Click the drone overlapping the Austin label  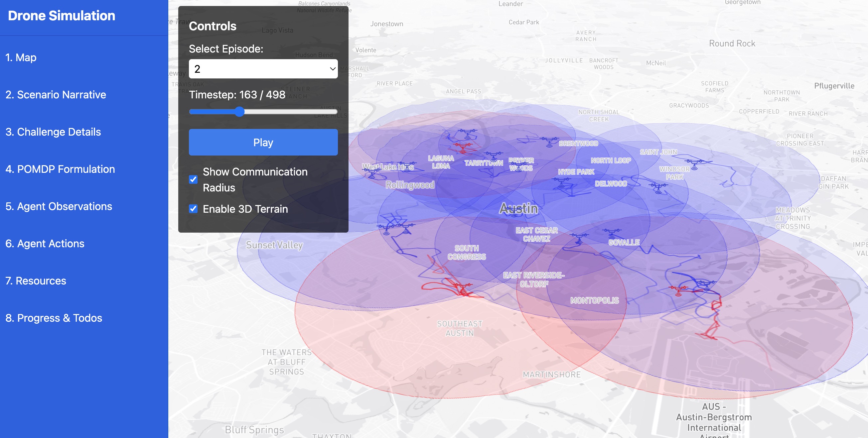tap(513, 211)
